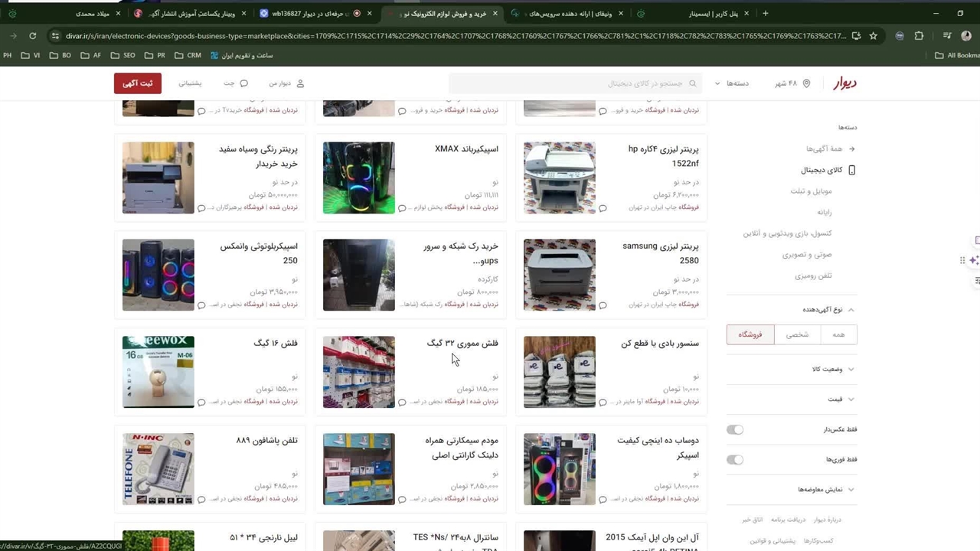The width and height of the screenshot is (980, 551).
Task: Open the 'دسته‌ها' categories dropdown
Action: (x=732, y=83)
